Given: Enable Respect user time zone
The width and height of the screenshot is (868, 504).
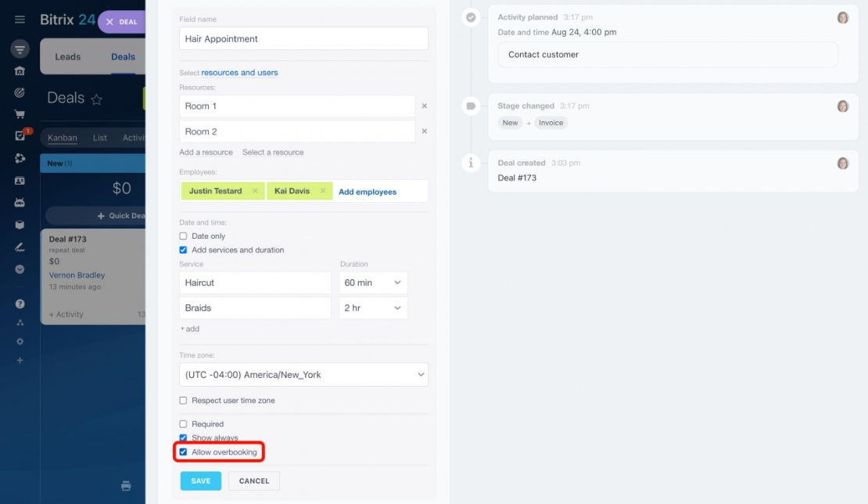Looking at the screenshot, I should coord(183,401).
